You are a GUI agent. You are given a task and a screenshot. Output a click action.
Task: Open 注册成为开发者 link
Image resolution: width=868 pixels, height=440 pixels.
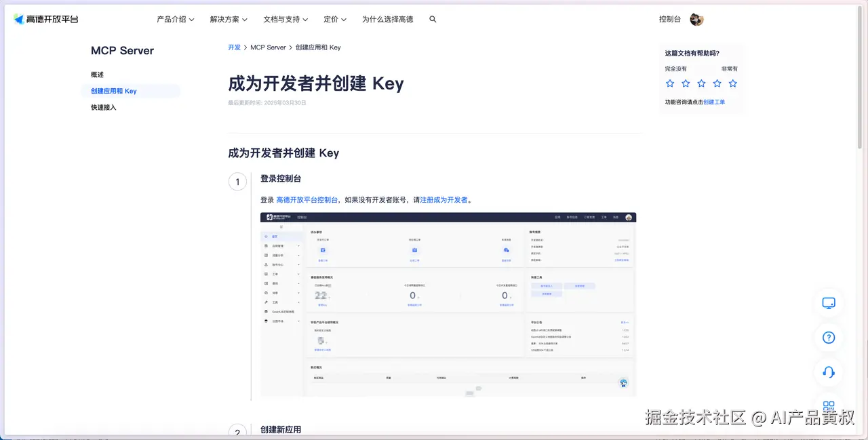[444, 200]
